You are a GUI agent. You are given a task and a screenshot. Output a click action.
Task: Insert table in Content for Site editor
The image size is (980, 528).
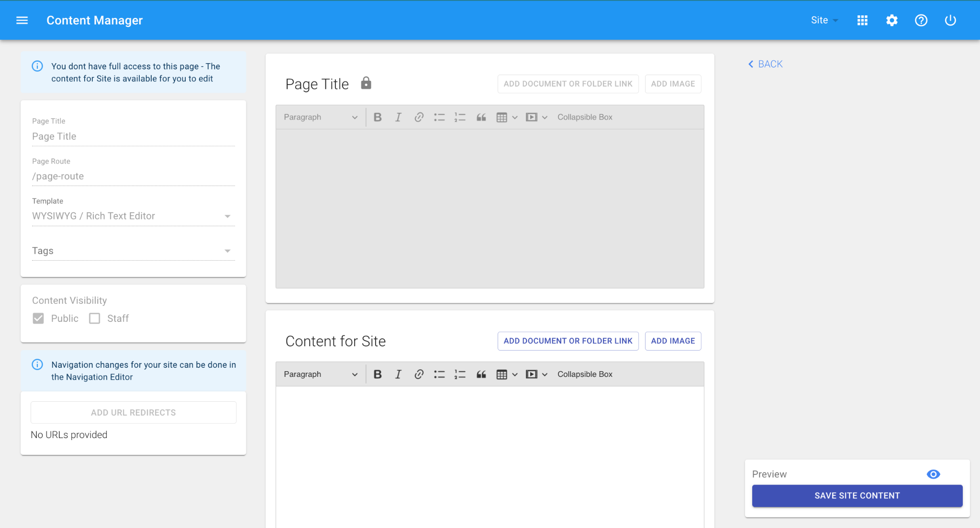[x=501, y=374]
